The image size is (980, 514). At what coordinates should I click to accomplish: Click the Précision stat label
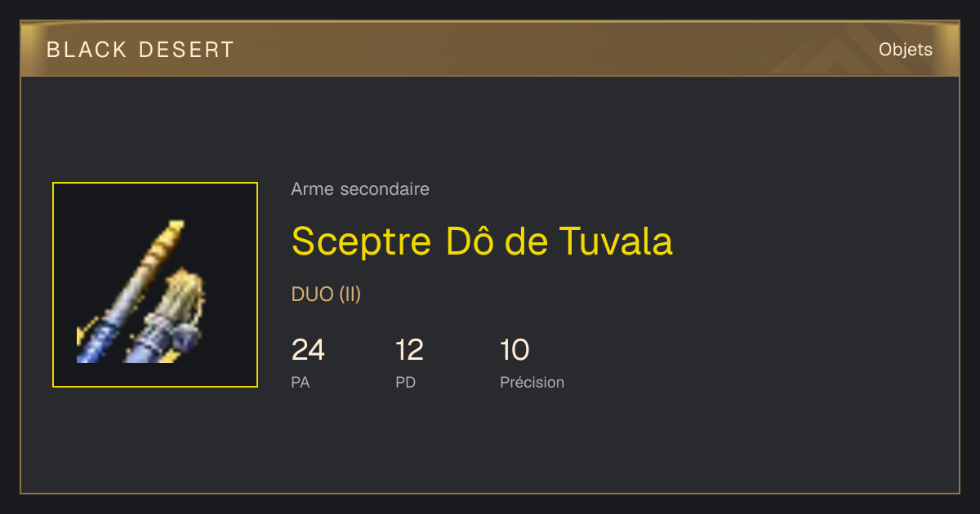click(x=532, y=382)
